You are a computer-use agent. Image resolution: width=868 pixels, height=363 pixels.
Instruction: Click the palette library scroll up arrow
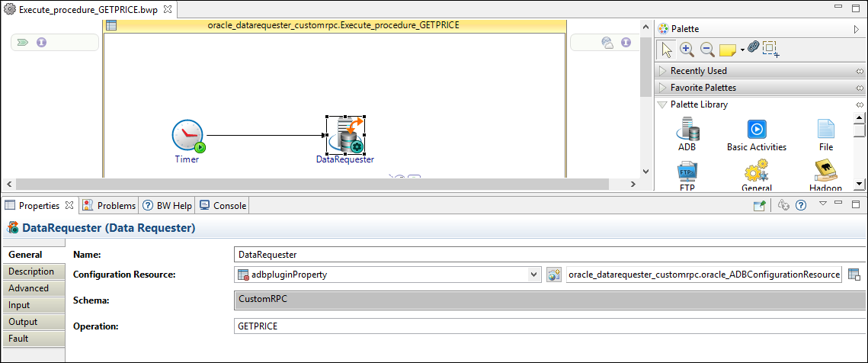(x=859, y=117)
